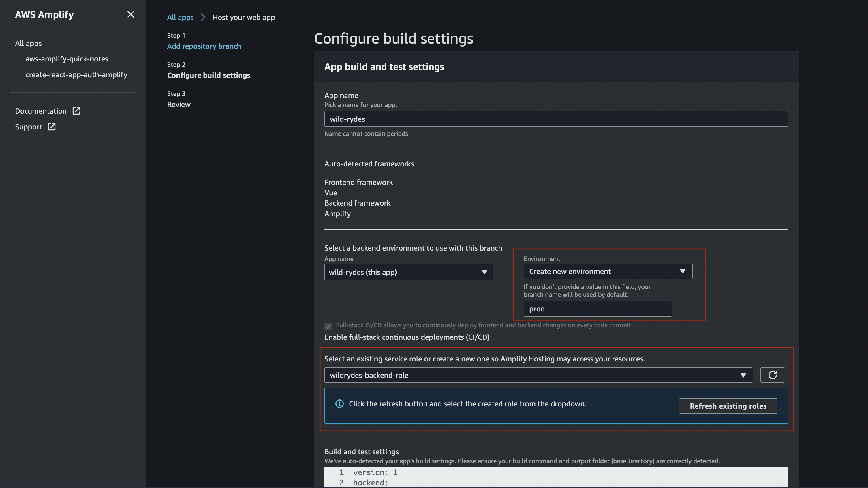Open the wild-rydes (this app) dropdown
Viewport: 868px width, 488px height.
(408, 272)
